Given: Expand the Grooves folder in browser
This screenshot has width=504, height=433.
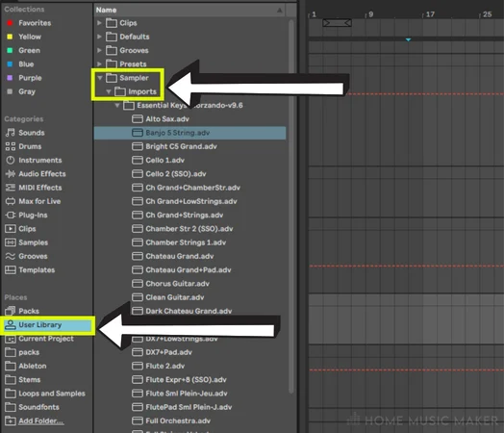Looking at the screenshot, I should click(99, 50).
